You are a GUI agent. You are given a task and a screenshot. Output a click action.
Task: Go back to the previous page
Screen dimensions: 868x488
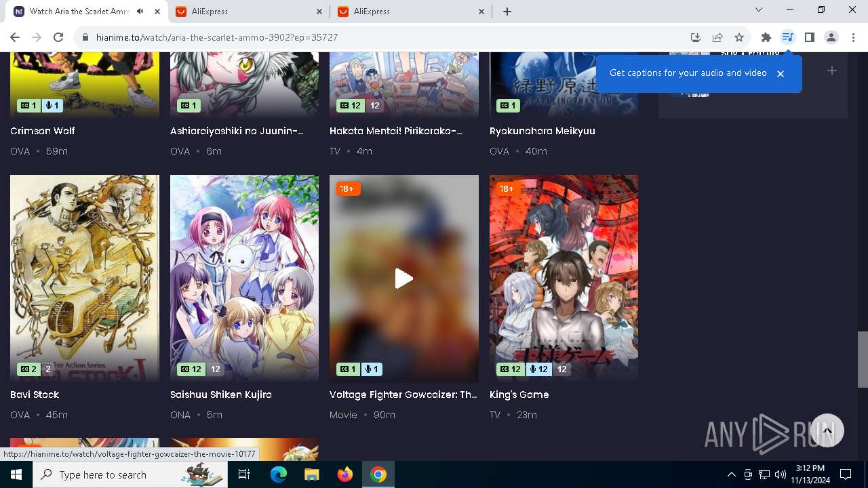point(15,37)
